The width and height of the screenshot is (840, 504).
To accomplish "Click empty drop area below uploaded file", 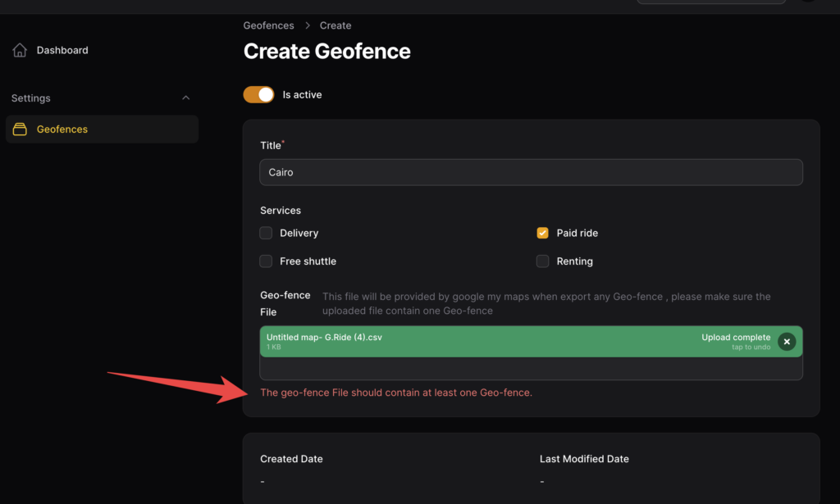I will [531, 369].
